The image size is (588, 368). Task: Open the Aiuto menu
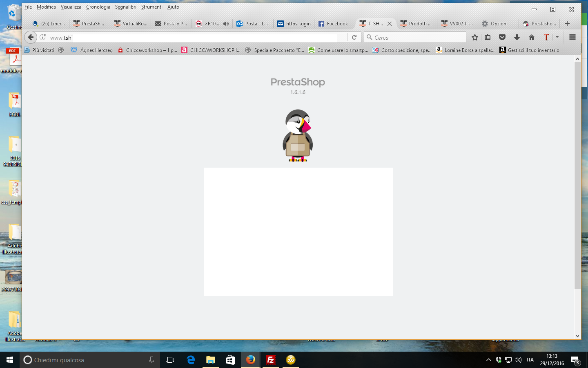[x=173, y=7]
